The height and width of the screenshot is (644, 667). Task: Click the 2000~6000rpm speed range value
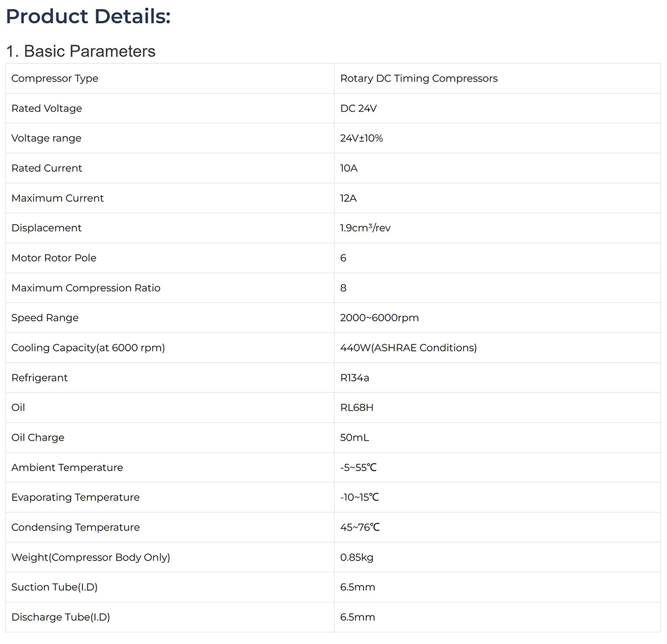tap(379, 318)
